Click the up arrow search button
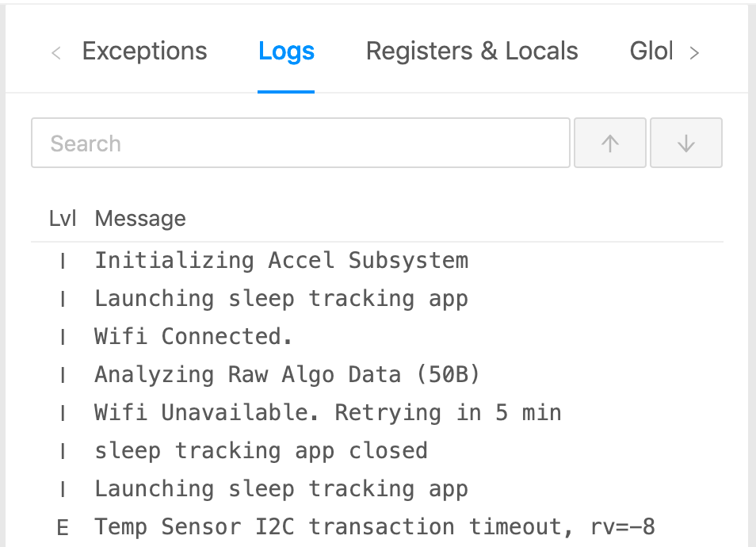Image resolution: width=756 pixels, height=547 pixels. point(609,143)
